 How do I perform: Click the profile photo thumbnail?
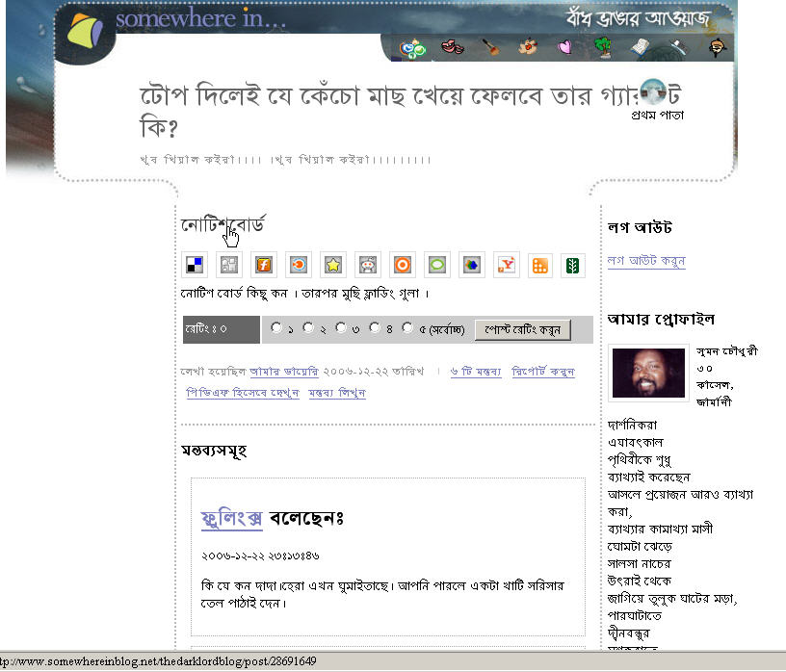click(x=648, y=373)
